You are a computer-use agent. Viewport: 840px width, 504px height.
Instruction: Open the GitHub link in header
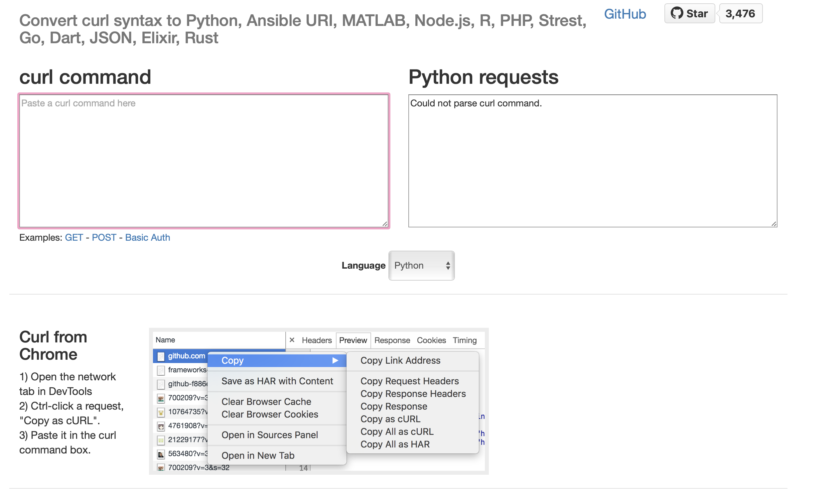click(x=625, y=14)
